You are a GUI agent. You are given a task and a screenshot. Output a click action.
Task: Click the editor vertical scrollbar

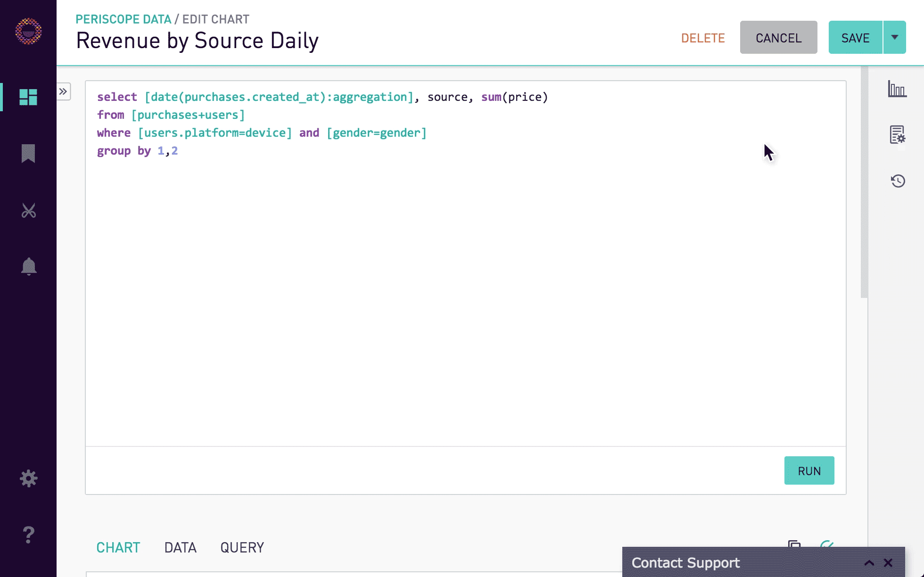(x=864, y=182)
